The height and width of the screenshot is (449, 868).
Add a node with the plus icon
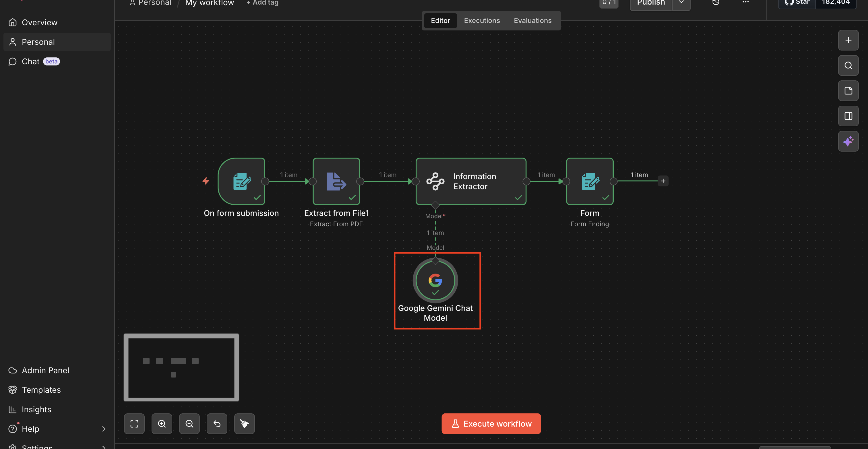click(x=848, y=40)
